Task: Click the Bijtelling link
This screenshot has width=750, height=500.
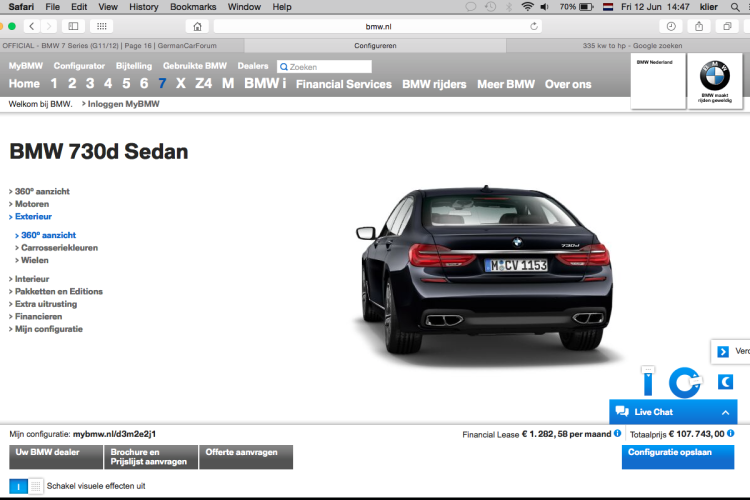Action: click(x=133, y=66)
